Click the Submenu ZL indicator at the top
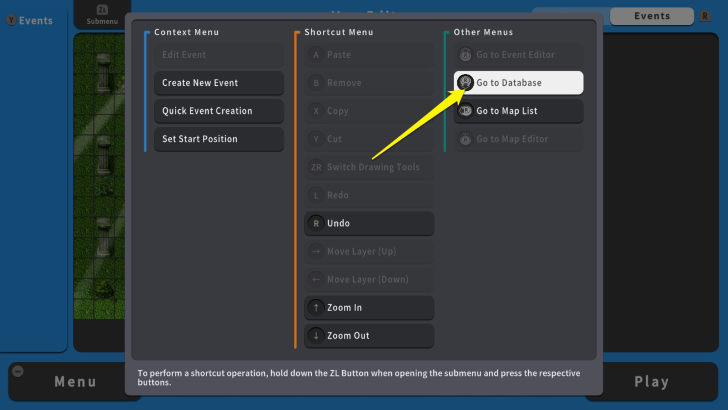Screen dimensions: 728x410 101,15
